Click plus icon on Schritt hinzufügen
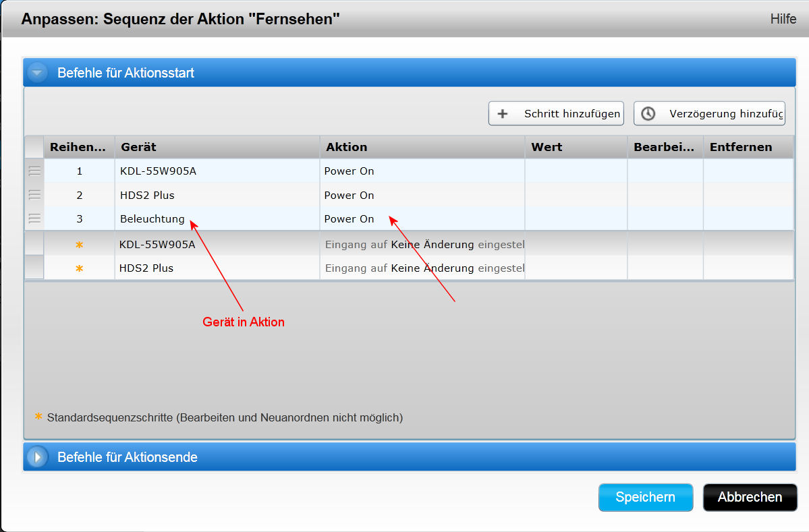Screen dimensions: 809x532 [x=502, y=114]
